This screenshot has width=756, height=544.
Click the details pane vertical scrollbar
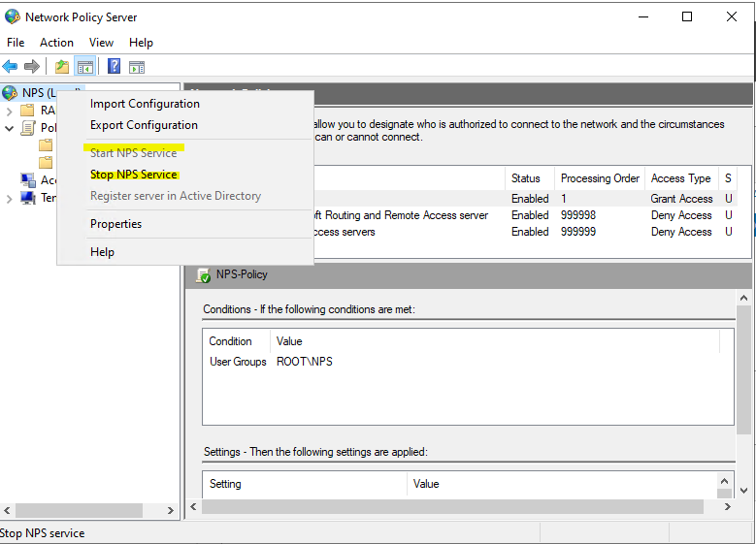click(x=744, y=388)
